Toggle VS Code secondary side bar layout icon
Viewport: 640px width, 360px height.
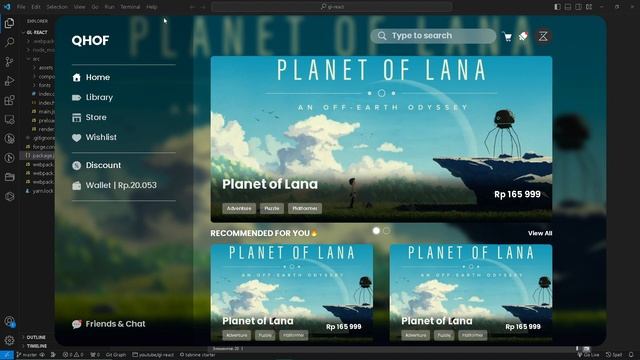tap(578, 7)
